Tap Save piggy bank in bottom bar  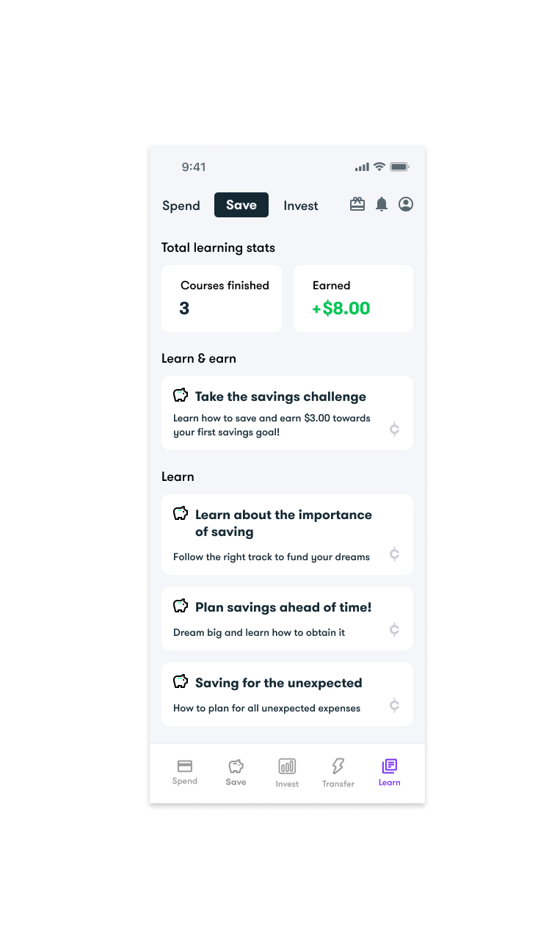coord(236,766)
